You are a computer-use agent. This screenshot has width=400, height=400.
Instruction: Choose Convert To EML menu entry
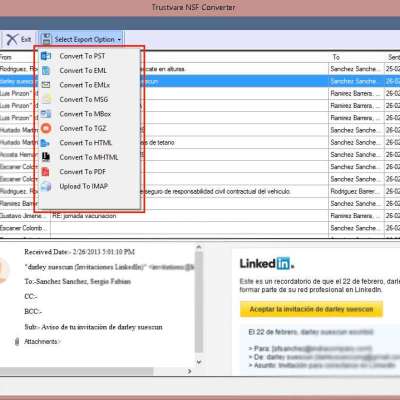click(83, 71)
